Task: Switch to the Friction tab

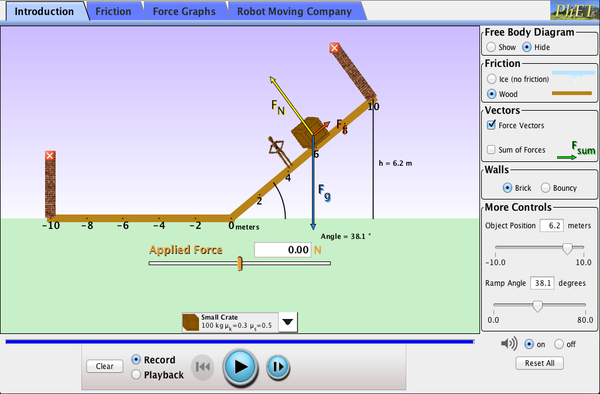Action: [113, 11]
